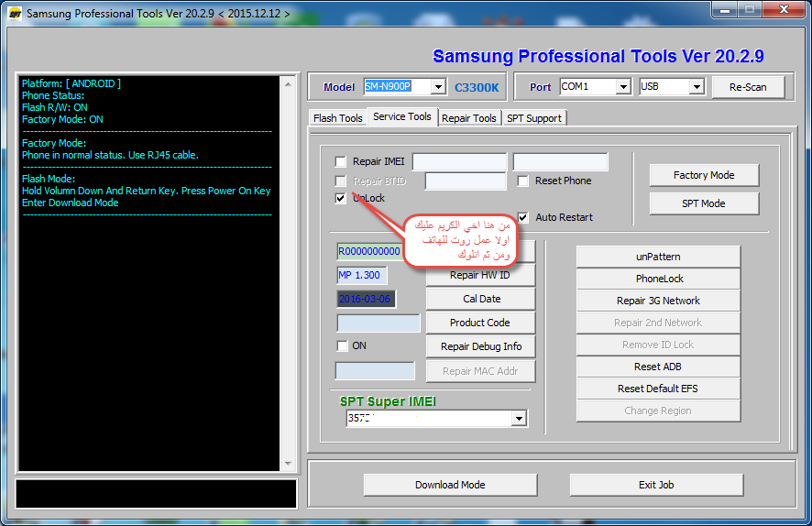Screen dimensions: 812x526
Task: Toggle the Auto Restart checkbox
Action: pyautogui.click(x=523, y=217)
